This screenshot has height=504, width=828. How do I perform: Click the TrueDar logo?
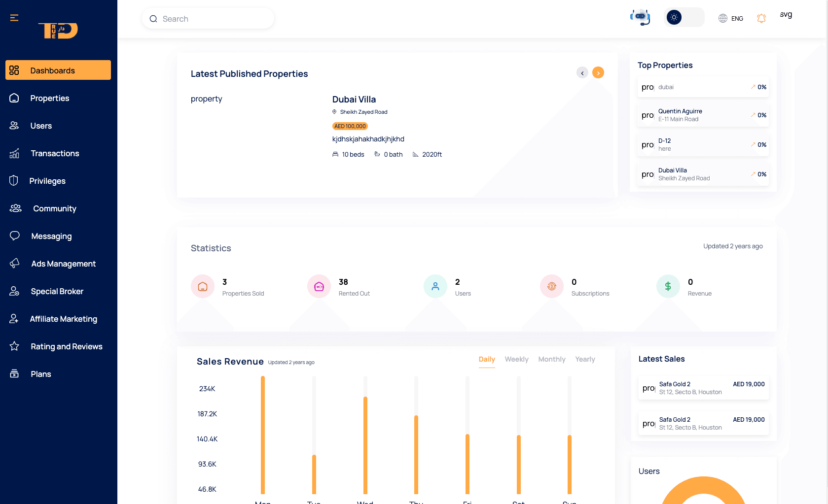coord(58,31)
